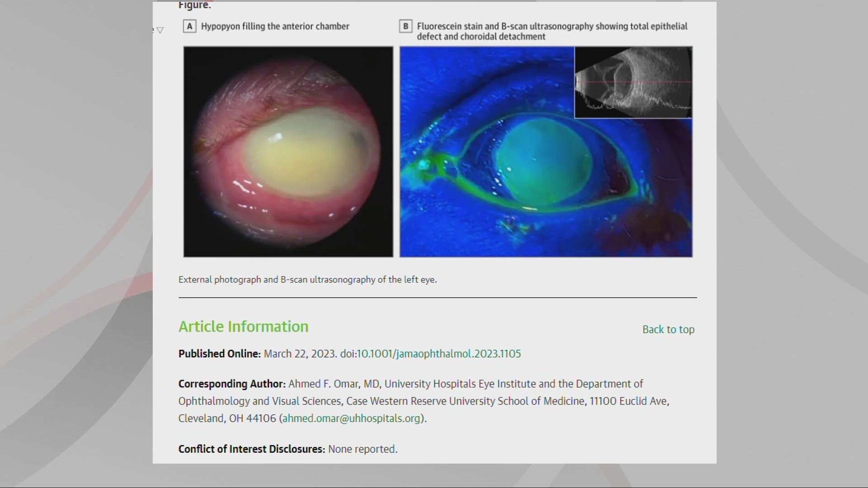The width and height of the screenshot is (868, 488).
Task: Select the 'Fluorescein stain and B-scan ultrasonography' caption
Action: pyautogui.click(x=552, y=32)
